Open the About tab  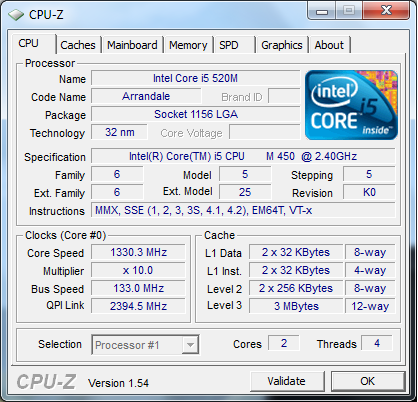coord(329,45)
